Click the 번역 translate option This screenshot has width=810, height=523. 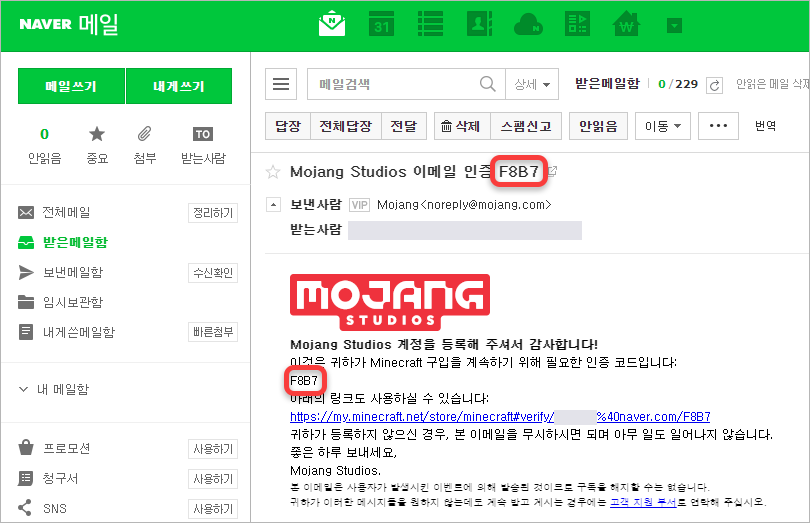point(765,126)
